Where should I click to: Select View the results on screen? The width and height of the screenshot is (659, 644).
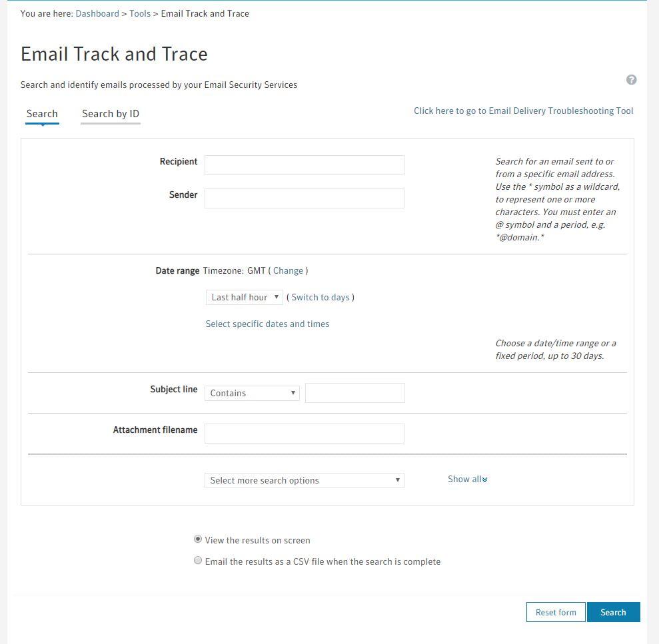(x=198, y=539)
